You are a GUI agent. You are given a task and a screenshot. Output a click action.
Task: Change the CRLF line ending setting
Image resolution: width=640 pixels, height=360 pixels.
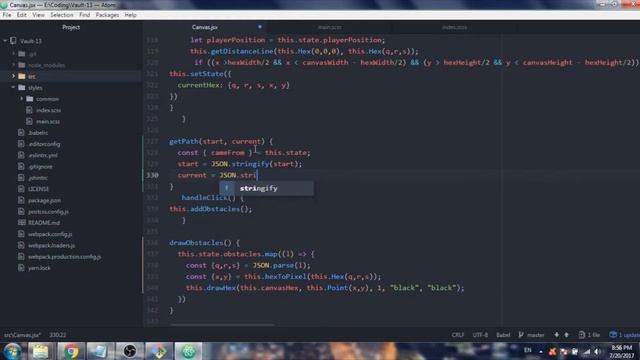tap(458, 335)
